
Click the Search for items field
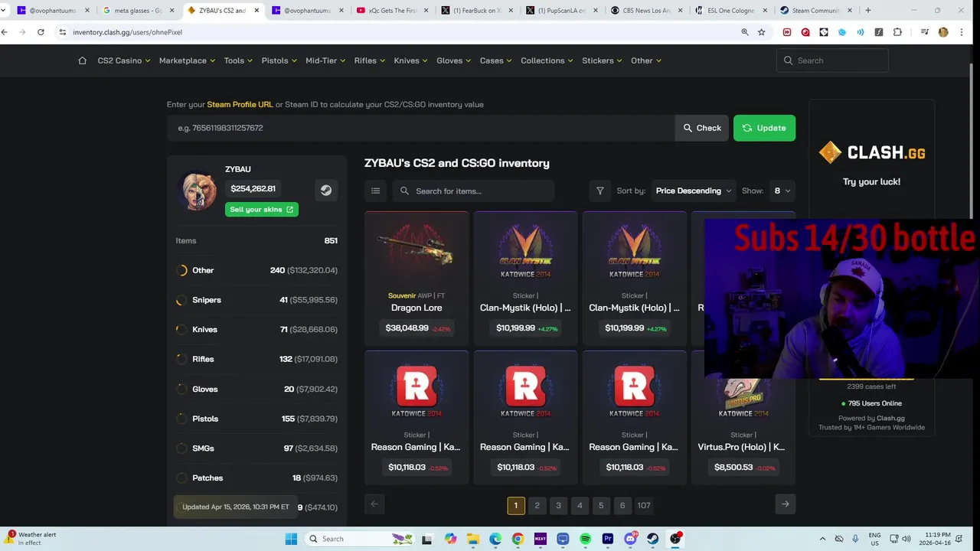coord(473,191)
